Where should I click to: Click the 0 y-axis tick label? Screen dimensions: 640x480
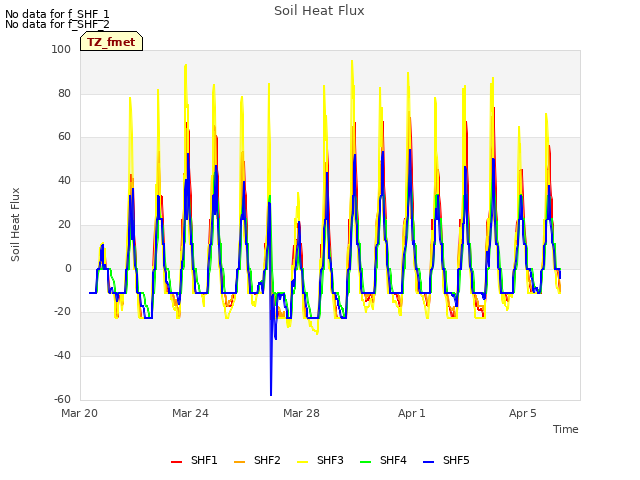click(x=68, y=269)
